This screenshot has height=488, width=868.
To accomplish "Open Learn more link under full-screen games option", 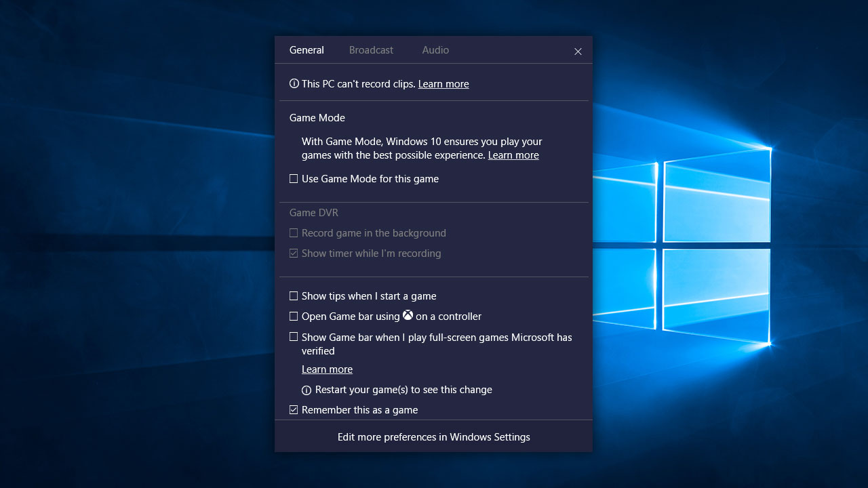I will 327,369.
